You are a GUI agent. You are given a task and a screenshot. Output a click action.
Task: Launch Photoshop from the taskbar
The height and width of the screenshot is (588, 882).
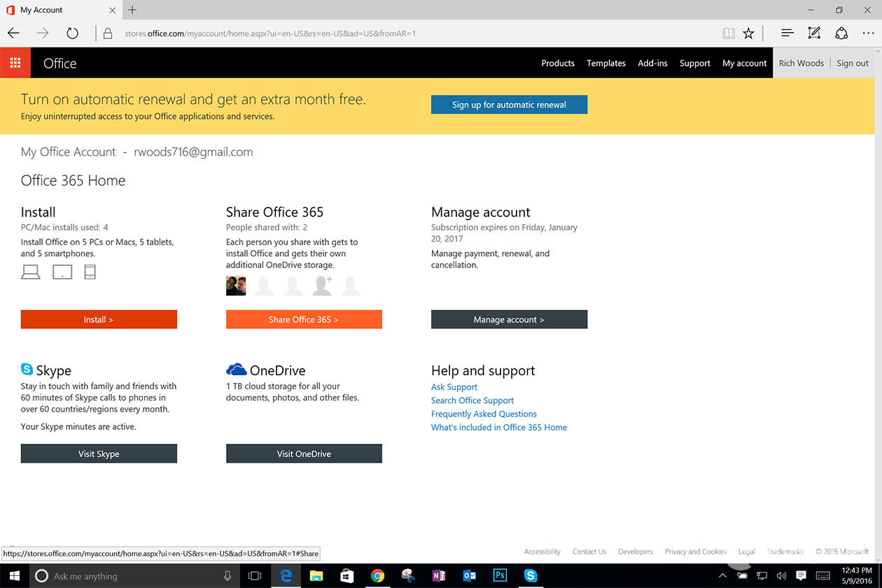point(500,575)
